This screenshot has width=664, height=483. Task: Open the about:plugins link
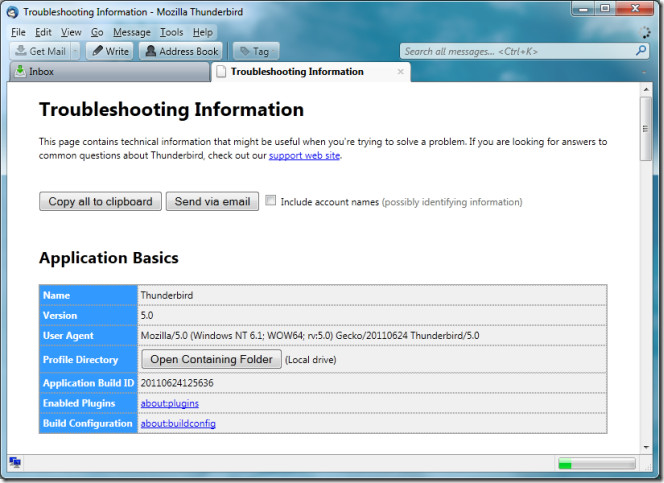tap(169, 403)
